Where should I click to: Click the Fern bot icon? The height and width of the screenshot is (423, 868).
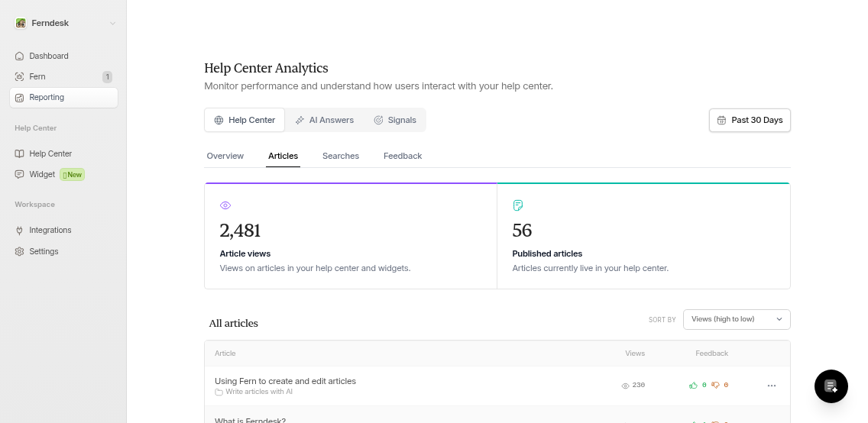tap(19, 77)
